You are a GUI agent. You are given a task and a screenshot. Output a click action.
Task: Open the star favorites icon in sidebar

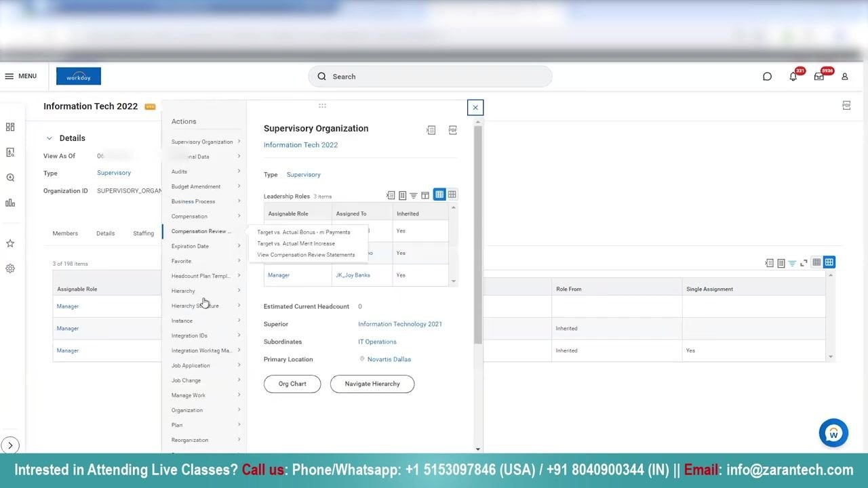tap(10, 243)
